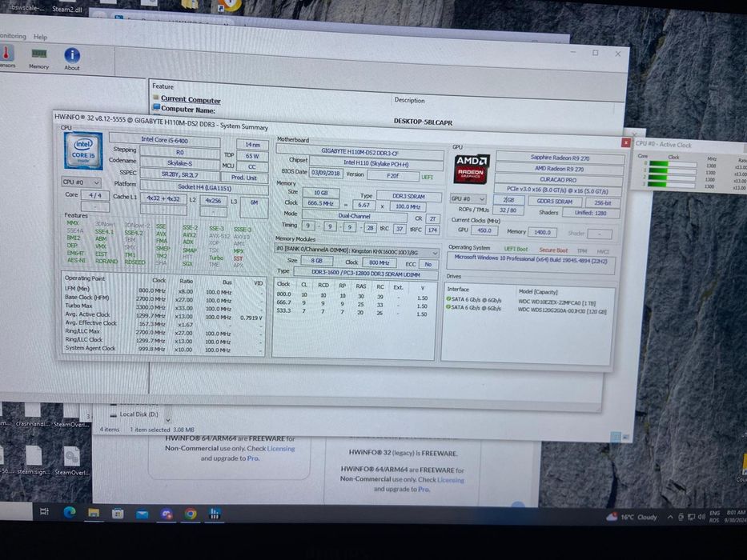Open the Monitoring menu
The width and height of the screenshot is (747, 560).
coord(13,36)
